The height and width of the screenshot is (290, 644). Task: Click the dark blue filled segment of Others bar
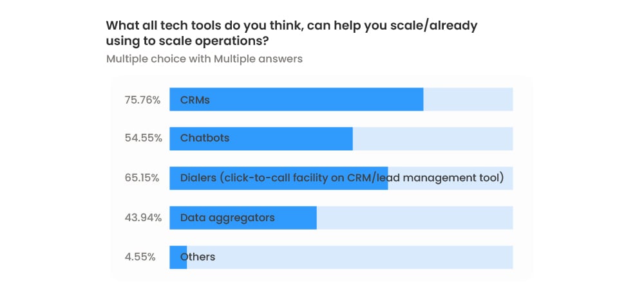[x=175, y=257]
